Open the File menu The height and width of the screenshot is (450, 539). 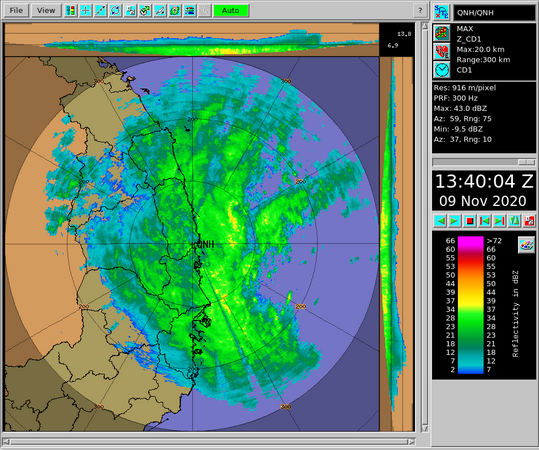pos(16,11)
